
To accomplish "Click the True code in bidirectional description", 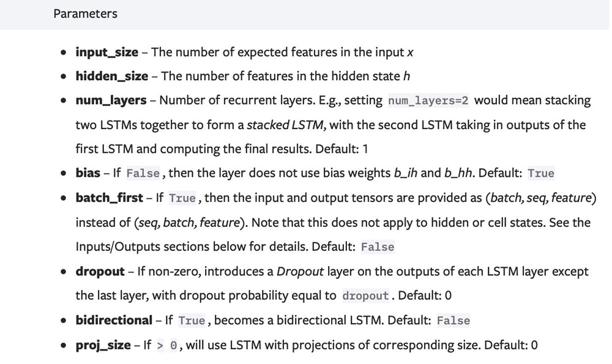I will [192, 321].
